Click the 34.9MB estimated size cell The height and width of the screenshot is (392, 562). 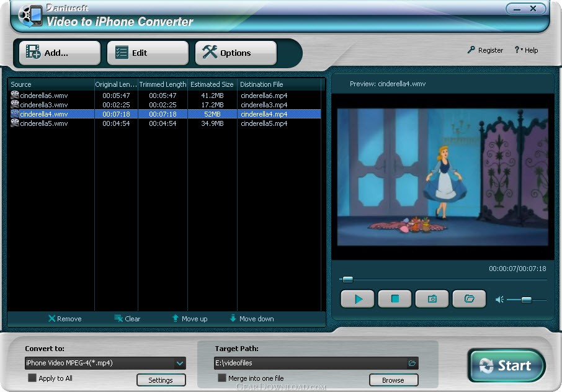[x=212, y=123]
